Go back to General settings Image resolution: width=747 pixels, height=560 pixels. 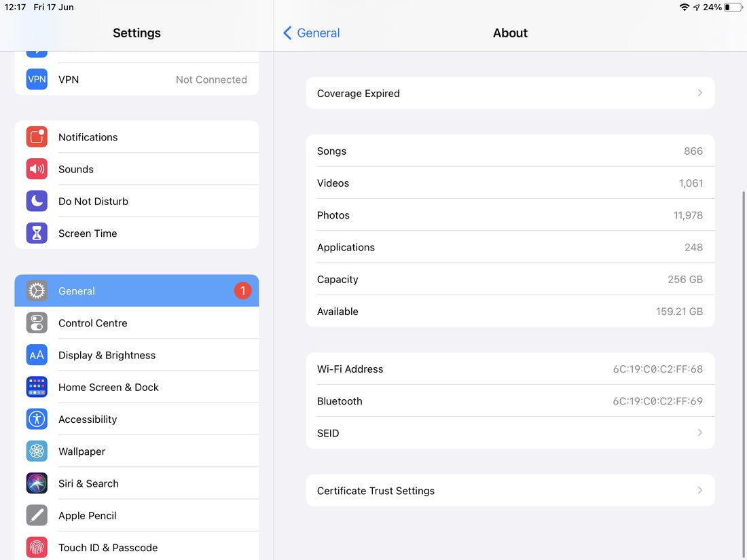pyautogui.click(x=312, y=33)
